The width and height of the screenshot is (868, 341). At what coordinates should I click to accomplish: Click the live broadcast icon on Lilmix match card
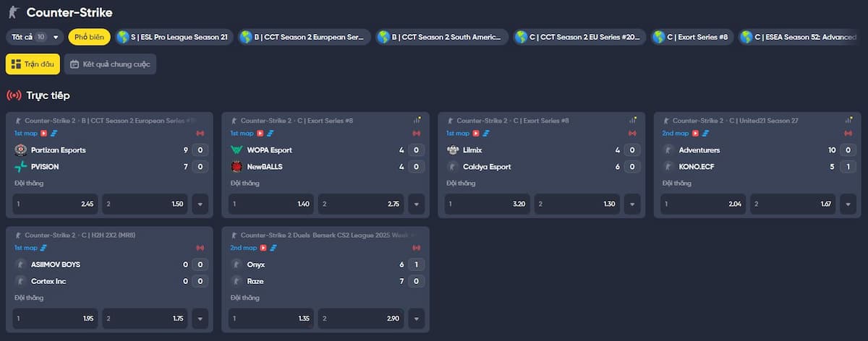tap(632, 133)
